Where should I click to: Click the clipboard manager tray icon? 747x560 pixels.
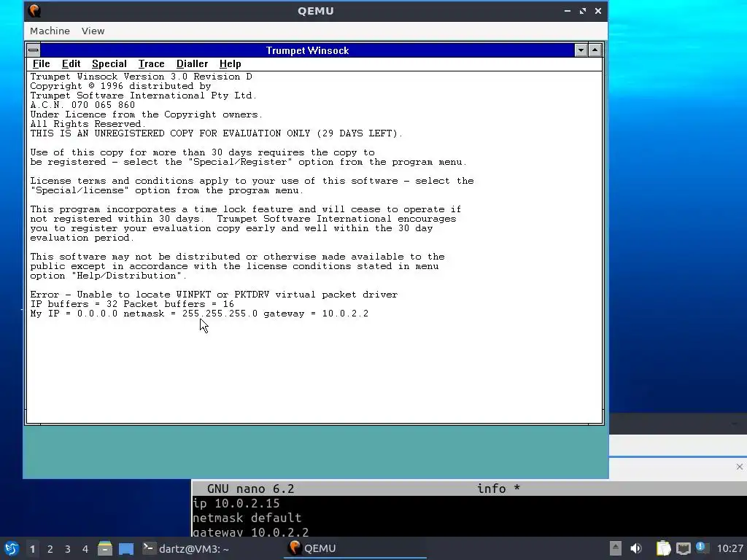click(663, 548)
